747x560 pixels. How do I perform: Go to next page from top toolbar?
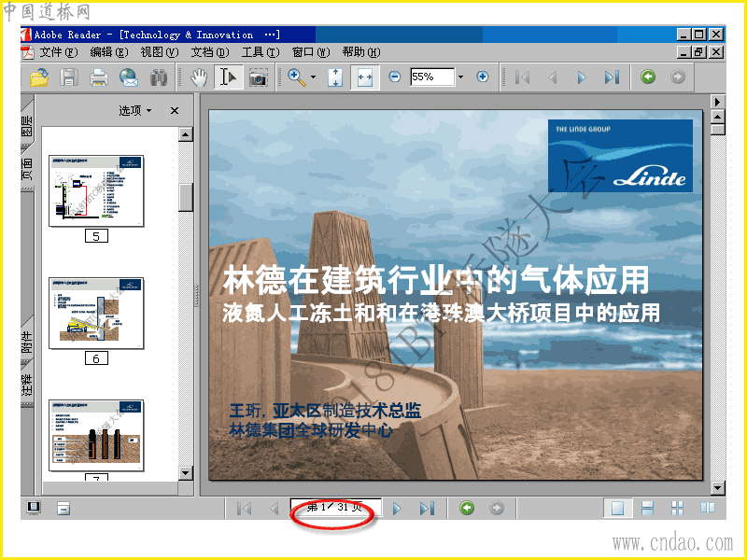582,77
